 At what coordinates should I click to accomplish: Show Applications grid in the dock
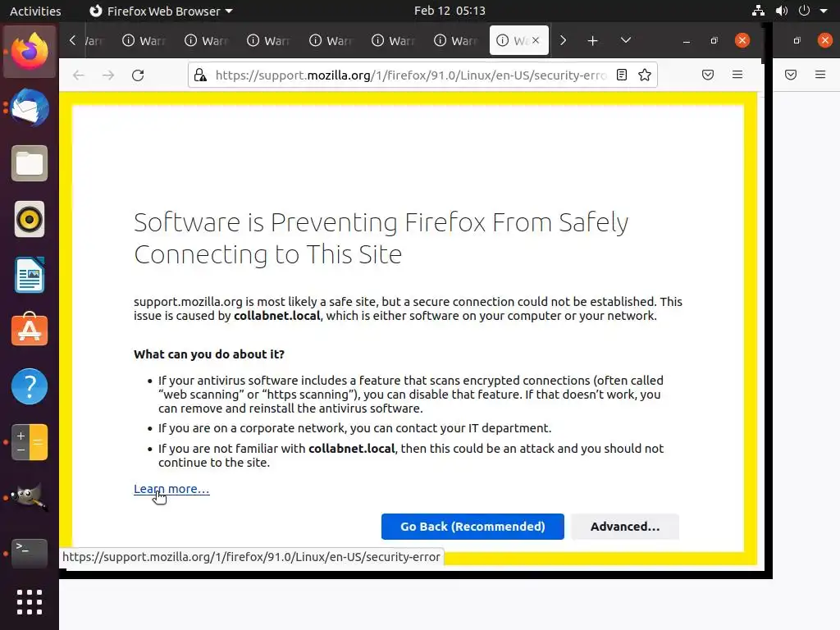click(x=30, y=602)
